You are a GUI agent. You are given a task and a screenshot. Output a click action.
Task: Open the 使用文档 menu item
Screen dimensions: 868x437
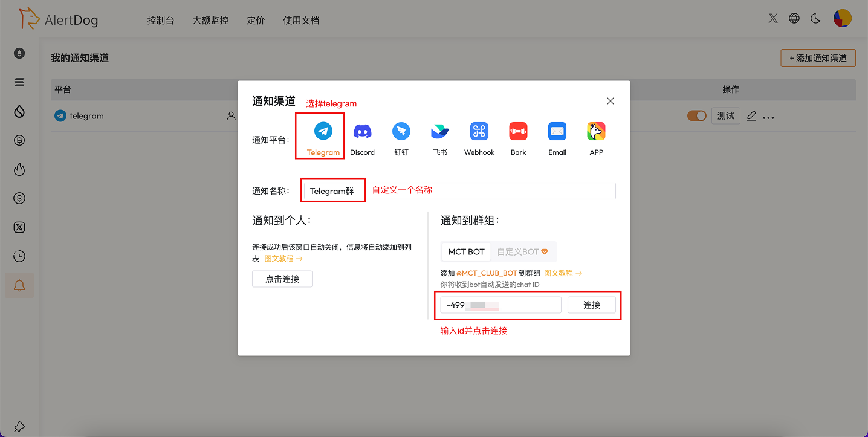coord(301,20)
